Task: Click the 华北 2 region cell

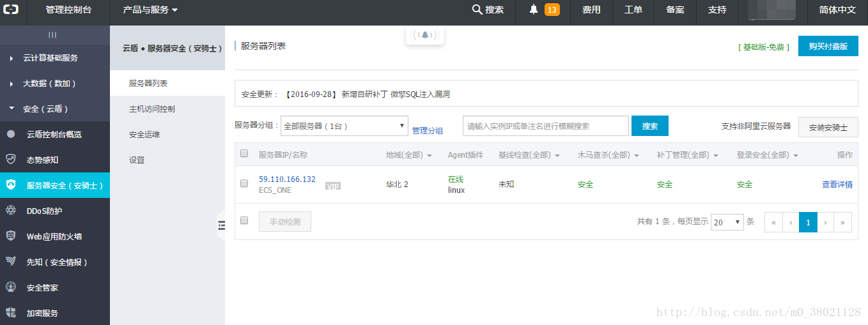Action: tap(397, 185)
